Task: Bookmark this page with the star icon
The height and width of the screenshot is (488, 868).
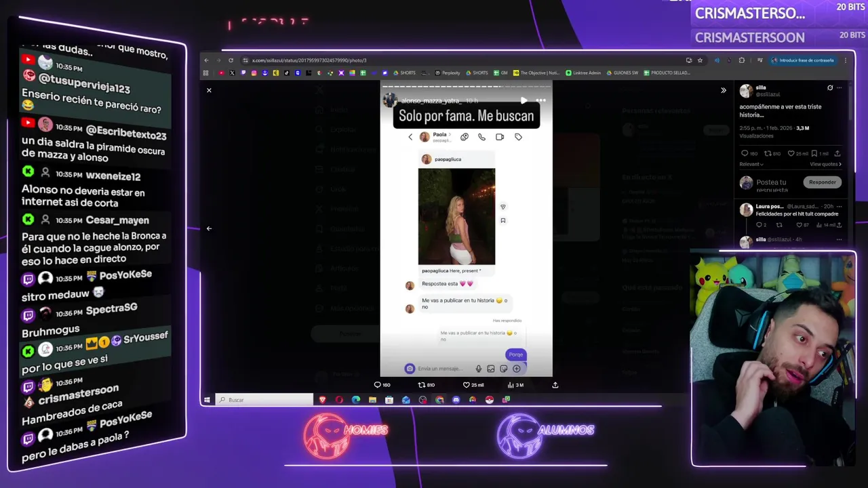Action: click(x=700, y=60)
